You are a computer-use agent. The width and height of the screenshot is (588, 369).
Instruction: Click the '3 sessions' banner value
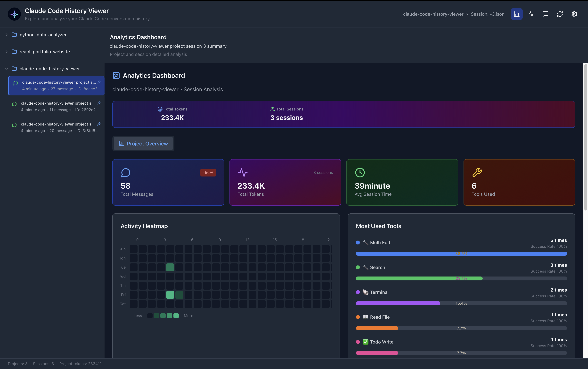tap(286, 118)
